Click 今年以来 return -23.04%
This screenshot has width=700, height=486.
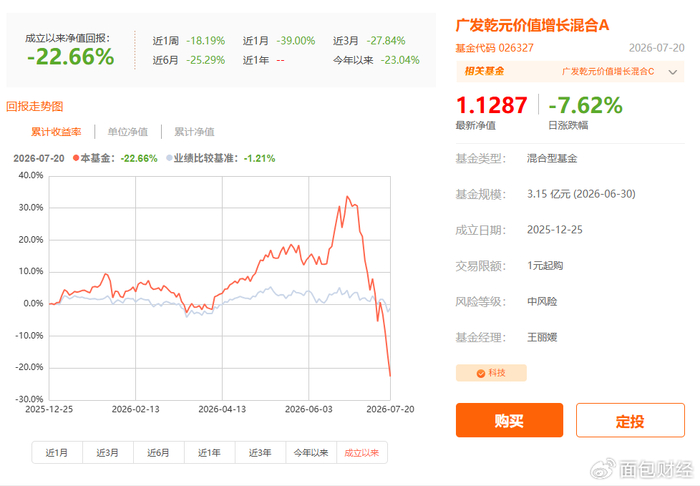tap(400, 60)
